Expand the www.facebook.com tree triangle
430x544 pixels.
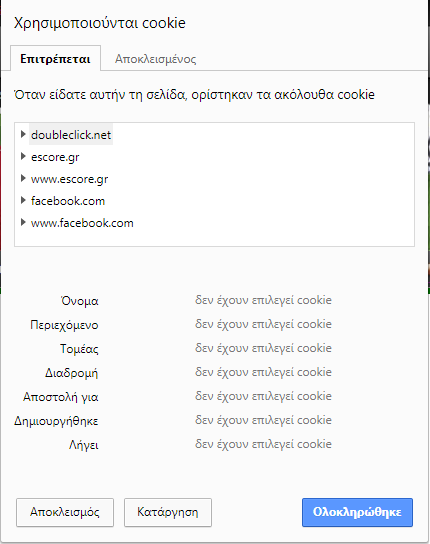pos(23,222)
